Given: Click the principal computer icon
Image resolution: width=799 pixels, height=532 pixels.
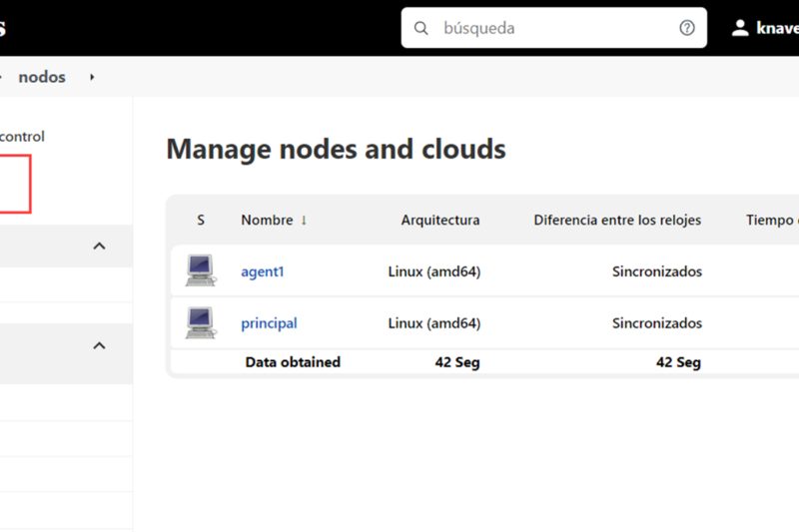Looking at the screenshot, I should (201, 322).
